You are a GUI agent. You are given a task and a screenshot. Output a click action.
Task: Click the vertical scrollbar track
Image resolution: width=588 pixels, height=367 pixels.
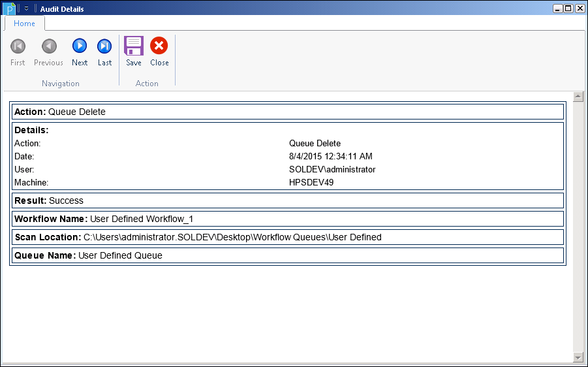578,227
